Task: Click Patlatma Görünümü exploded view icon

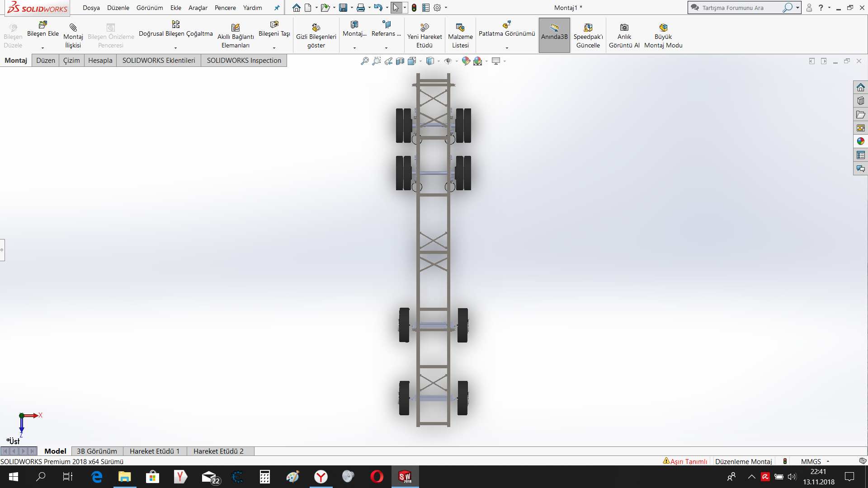Action: [x=507, y=24]
